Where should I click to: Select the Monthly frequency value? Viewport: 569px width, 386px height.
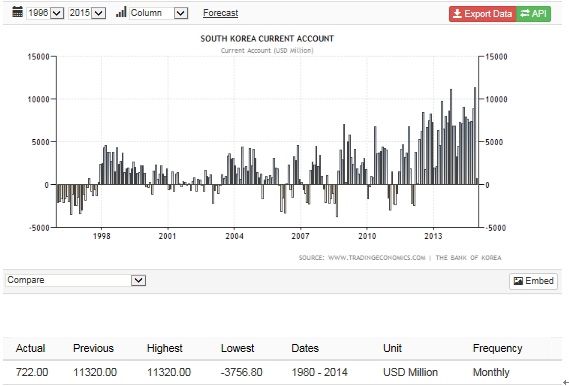coord(491,372)
